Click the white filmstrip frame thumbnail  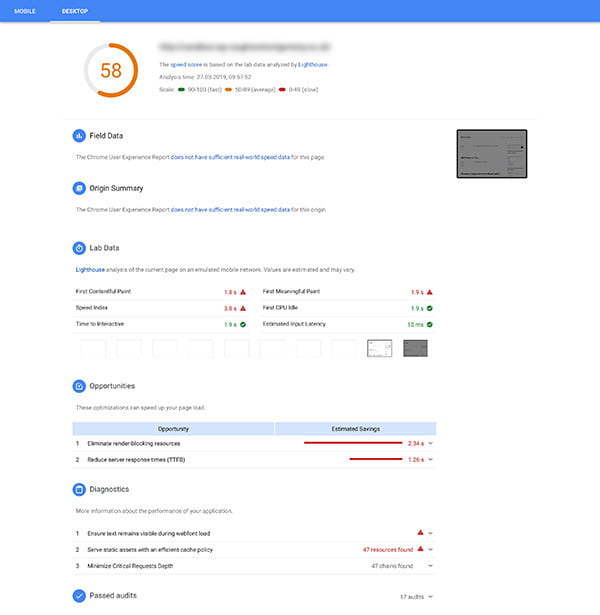[x=379, y=348]
